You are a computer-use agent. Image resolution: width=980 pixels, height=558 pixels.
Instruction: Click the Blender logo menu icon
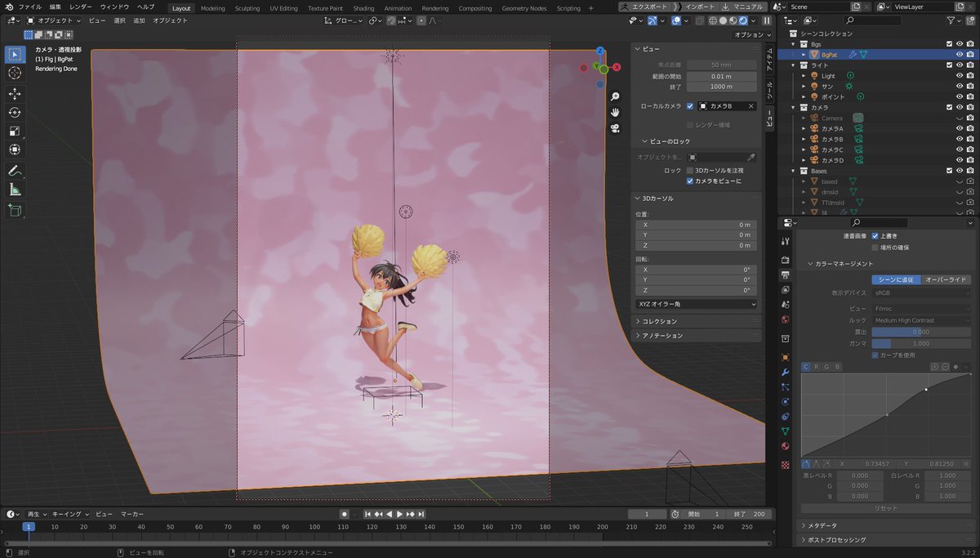(x=9, y=7)
